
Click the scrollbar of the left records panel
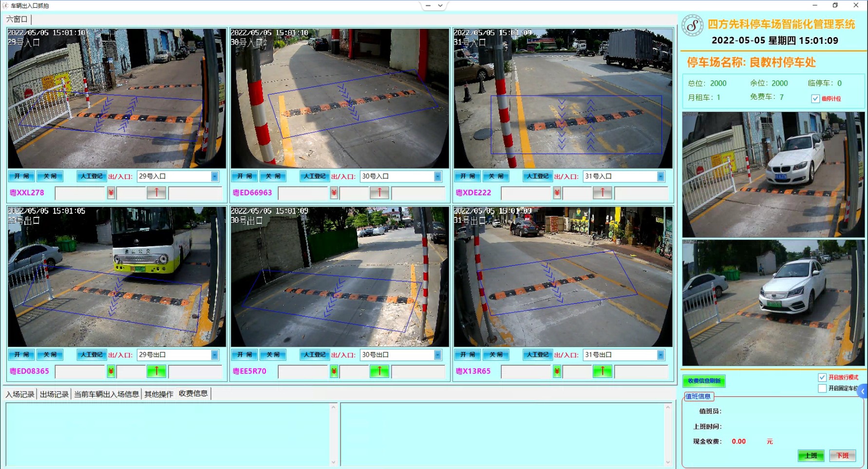click(334, 434)
